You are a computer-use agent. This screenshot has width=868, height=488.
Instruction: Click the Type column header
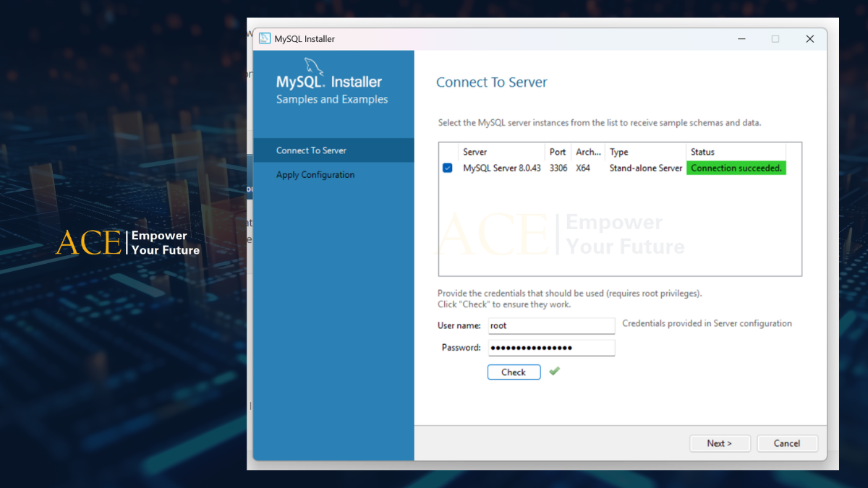[x=619, y=152]
